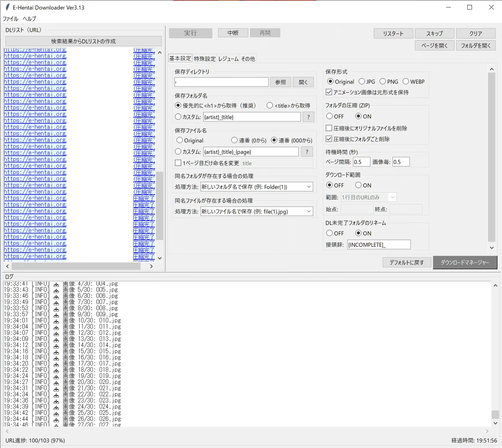Click the feather app icon in title bar
Image resolution: width=502 pixels, height=448 pixels.
7,7
